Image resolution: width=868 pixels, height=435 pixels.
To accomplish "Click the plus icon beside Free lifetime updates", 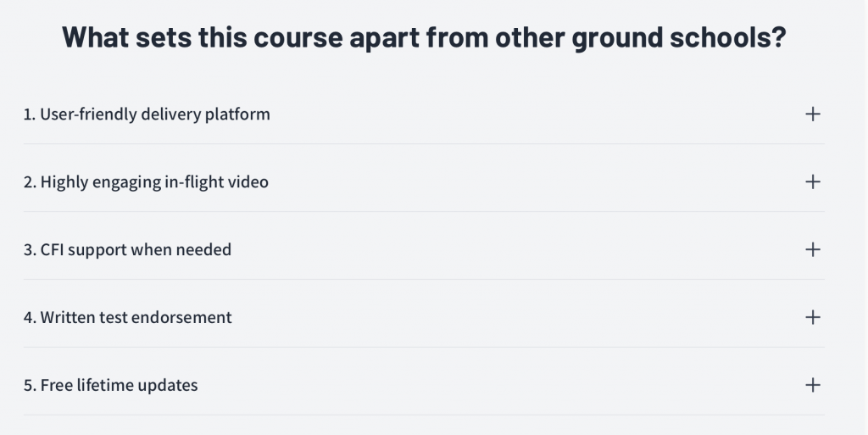I will (x=812, y=385).
